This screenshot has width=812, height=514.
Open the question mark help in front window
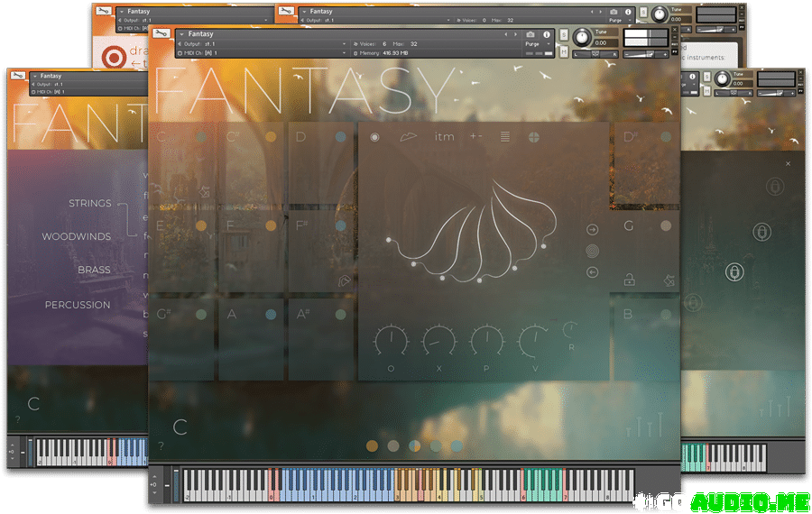pos(161,445)
